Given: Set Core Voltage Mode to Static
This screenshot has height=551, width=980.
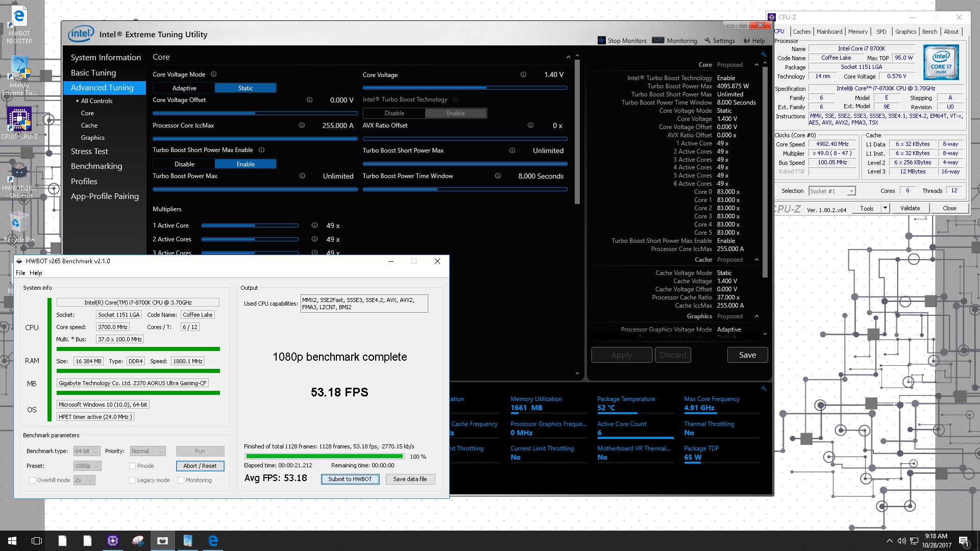Looking at the screenshot, I should (246, 88).
